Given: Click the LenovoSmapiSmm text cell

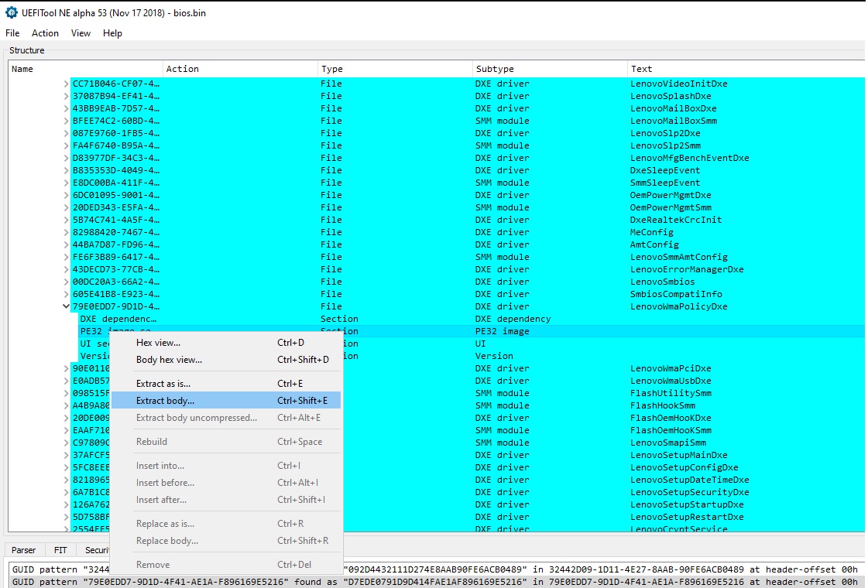Looking at the screenshot, I should (668, 443).
